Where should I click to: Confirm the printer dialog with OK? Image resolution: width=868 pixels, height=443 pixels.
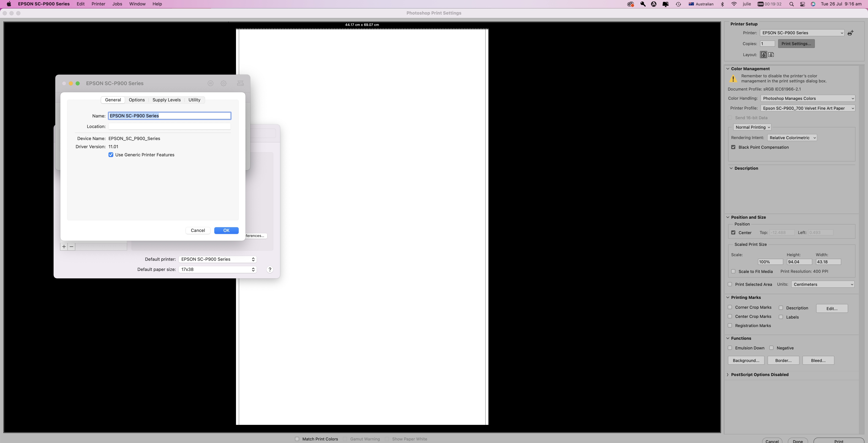pyautogui.click(x=226, y=230)
